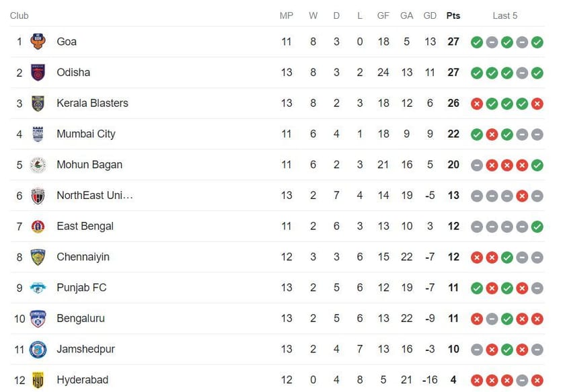Click the Goa club crest icon
565x392 pixels.
(x=38, y=42)
